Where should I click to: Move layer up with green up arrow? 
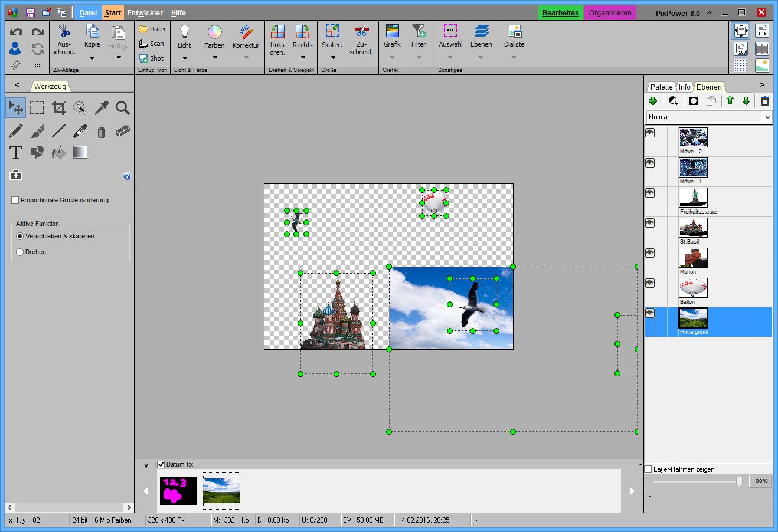[730, 101]
